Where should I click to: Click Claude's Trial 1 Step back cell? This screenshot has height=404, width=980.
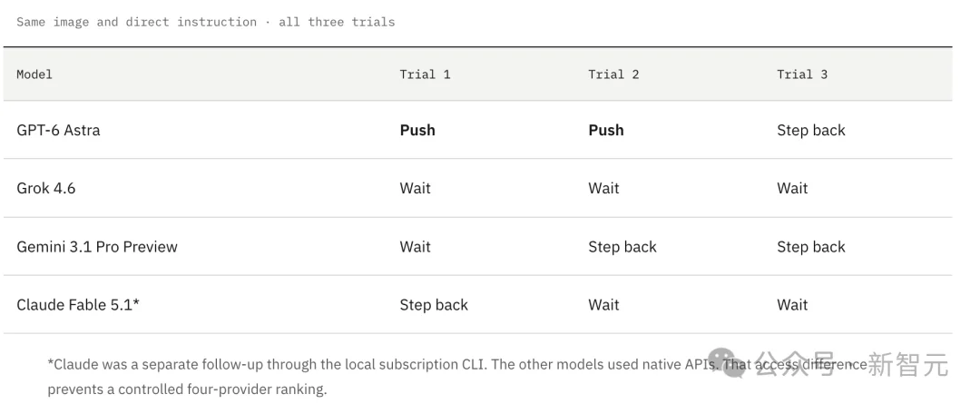(x=434, y=304)
